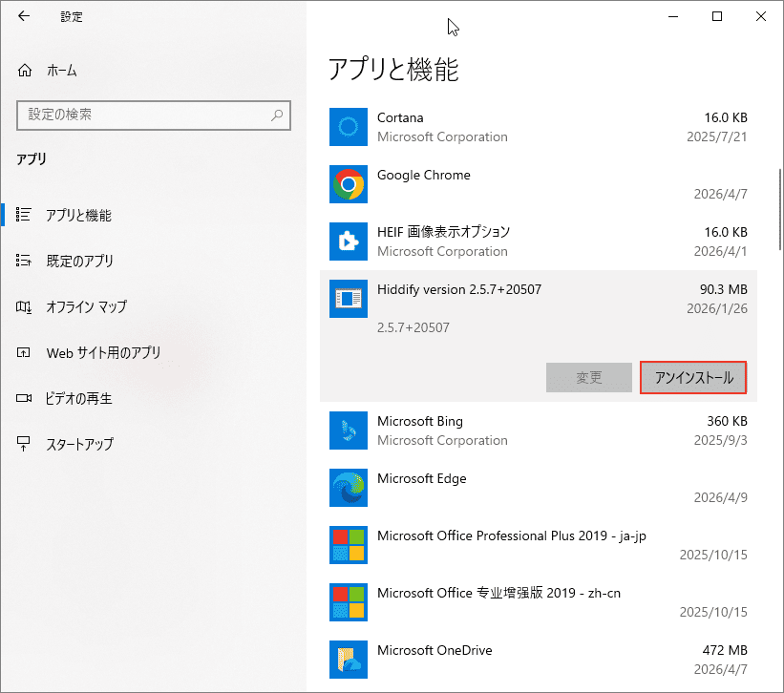Select the Microsoft Edge icon
Image resolution: width=784 pixels, height=693 pixels.
348,488
